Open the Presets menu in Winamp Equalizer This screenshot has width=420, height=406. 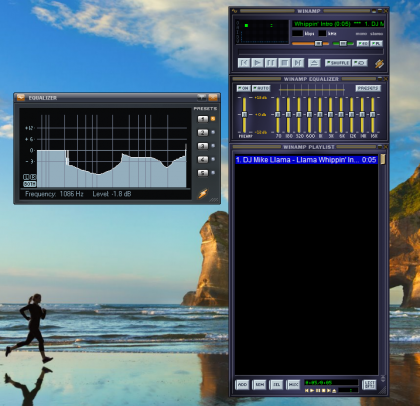click(368, 88)
